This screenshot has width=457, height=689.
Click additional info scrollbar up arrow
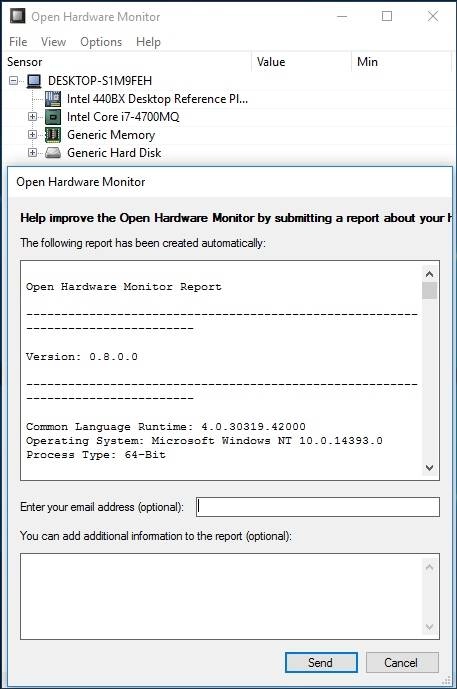coord(430,567)
